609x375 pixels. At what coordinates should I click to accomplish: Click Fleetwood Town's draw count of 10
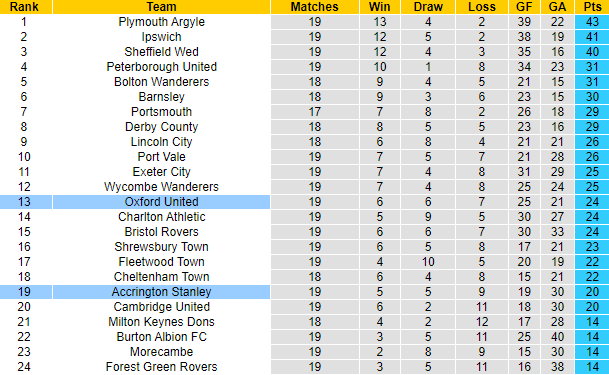(x=428, y=262)
